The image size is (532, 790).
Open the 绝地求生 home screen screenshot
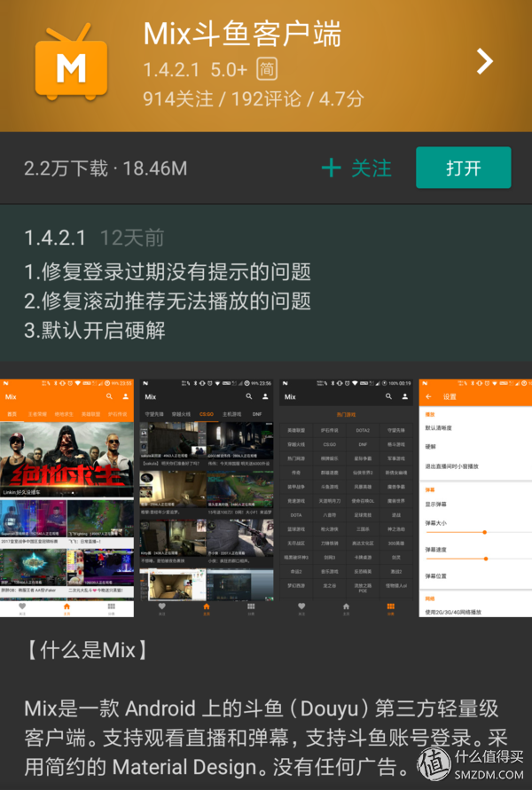tap(67, 497)
